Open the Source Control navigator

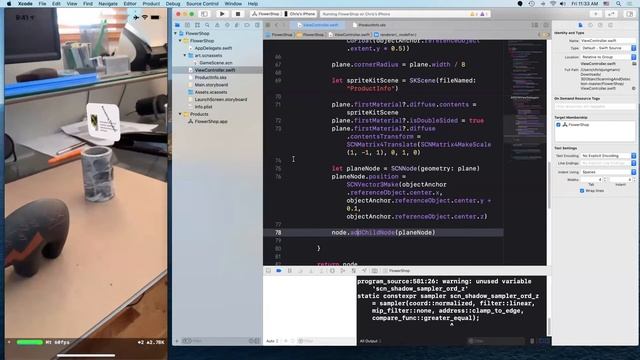click(187, 25)
